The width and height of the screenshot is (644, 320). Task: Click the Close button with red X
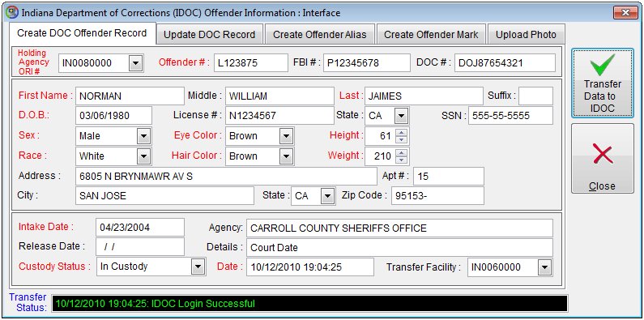(602, 159)
